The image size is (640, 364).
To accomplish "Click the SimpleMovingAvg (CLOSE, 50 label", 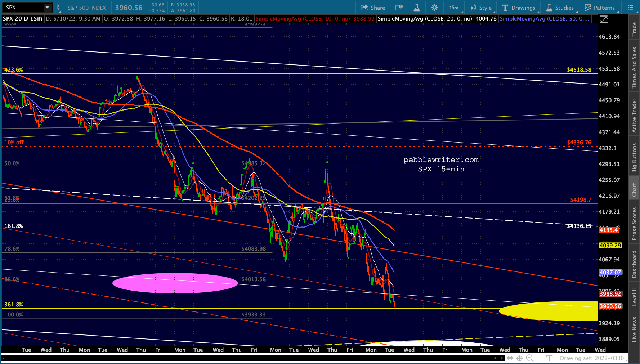I will pyautogui.click(x=545, y=19).
